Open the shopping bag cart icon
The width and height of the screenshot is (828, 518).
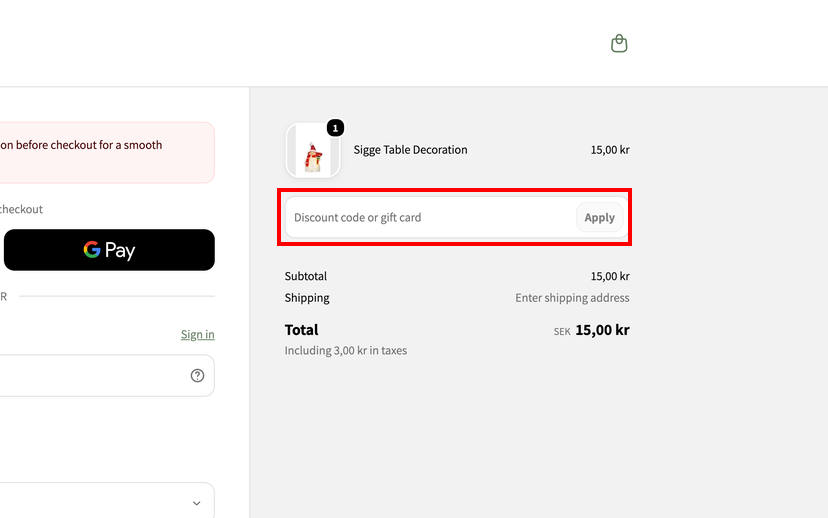[619, 43]
